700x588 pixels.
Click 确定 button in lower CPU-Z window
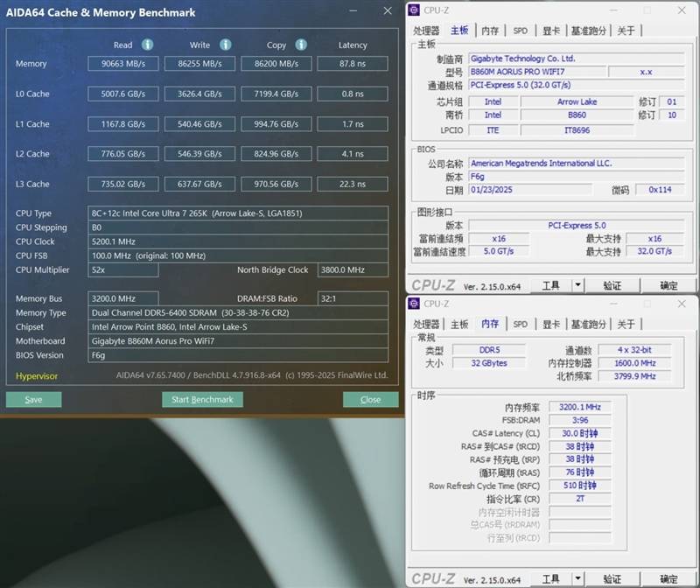[668, 579]
